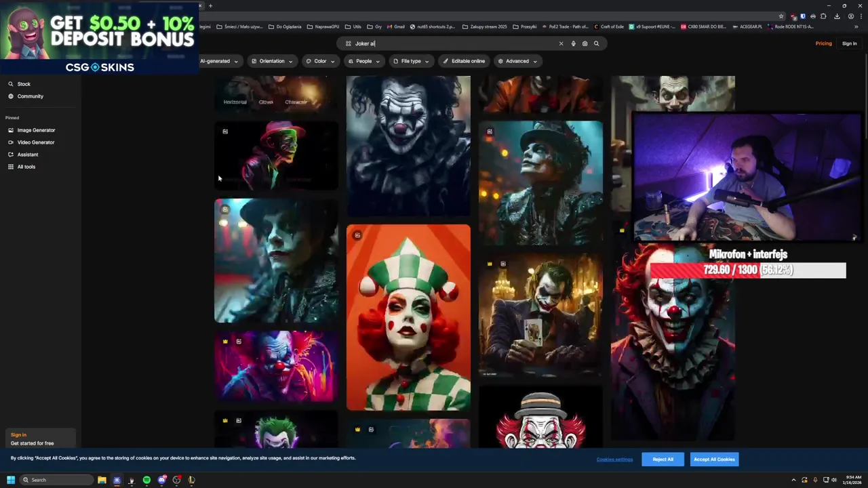Viewport: 868px width, 488px height.
Task: Open the Przesyłki bookmark folder
Action: [x=525, y=27]
